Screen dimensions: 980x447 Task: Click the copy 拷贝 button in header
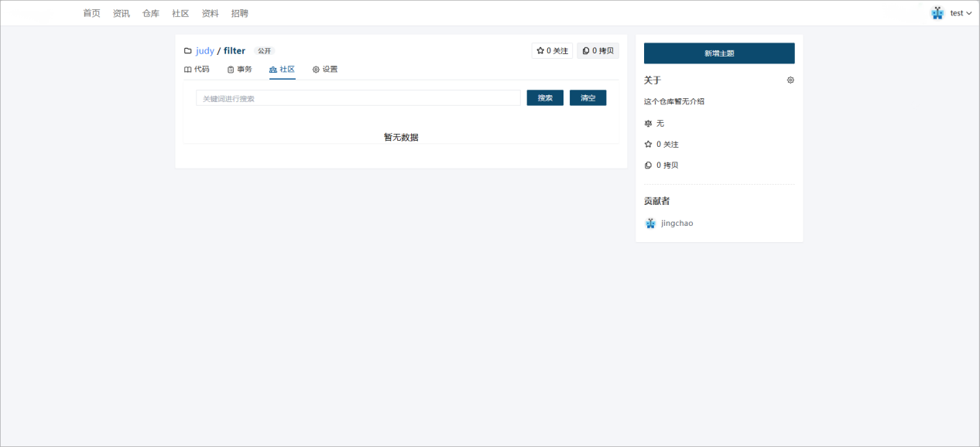(x=598, y=51)
